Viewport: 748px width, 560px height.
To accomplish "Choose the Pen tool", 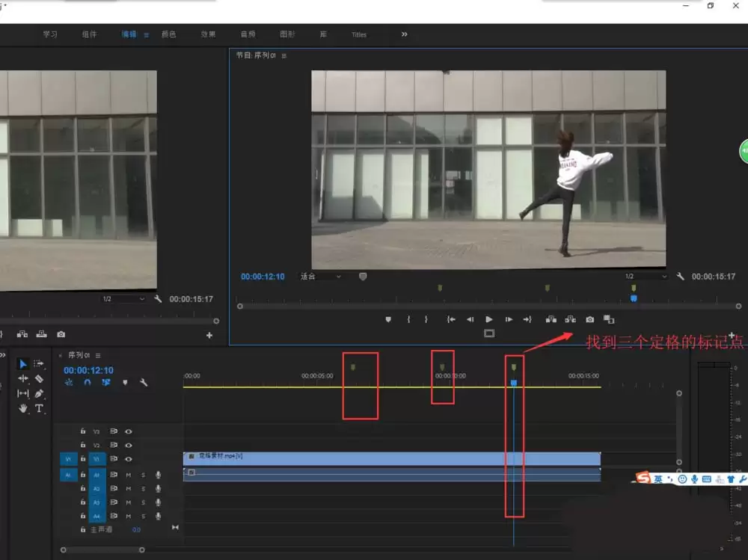I will (x=39, y=393).
